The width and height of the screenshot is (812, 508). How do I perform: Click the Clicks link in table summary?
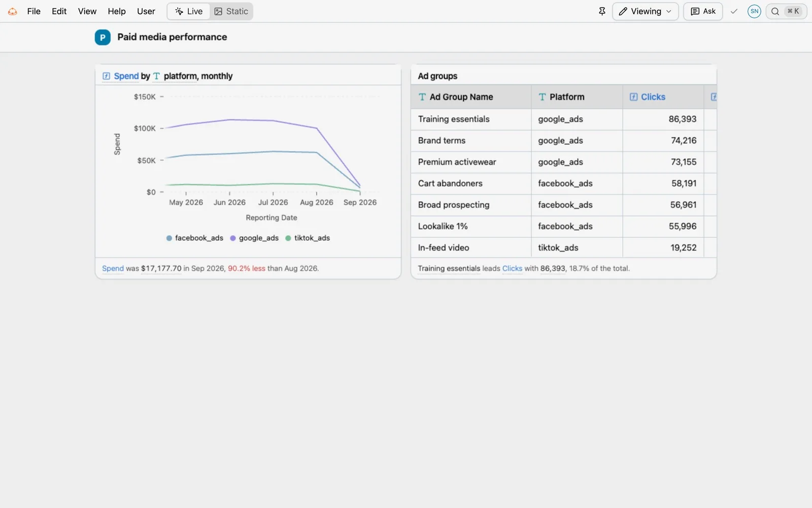click(x=512, y=268)
